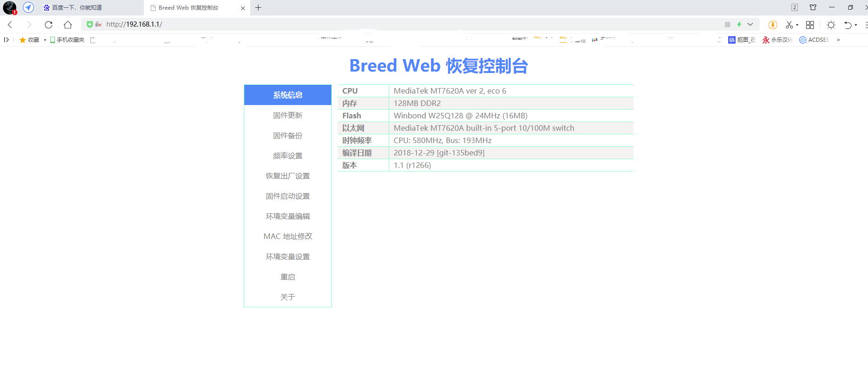Click the 收藏 star favorites button
868x383 pixels.
[29, 40]
